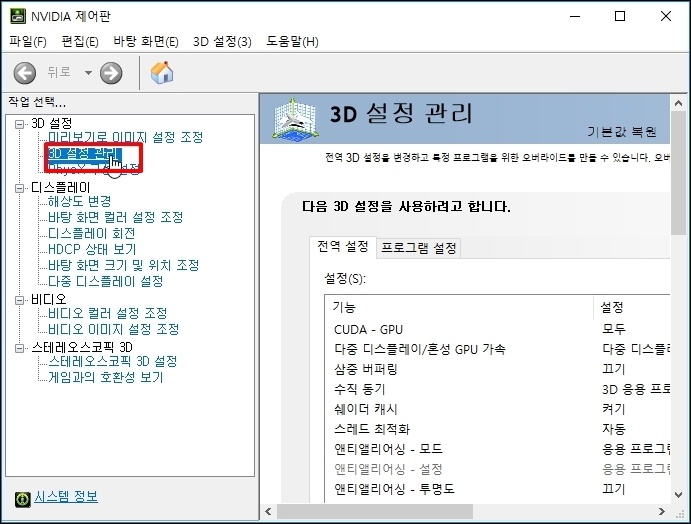
Task: Click the horizontal scrollbar thumb
Action: tap(375, 512)
